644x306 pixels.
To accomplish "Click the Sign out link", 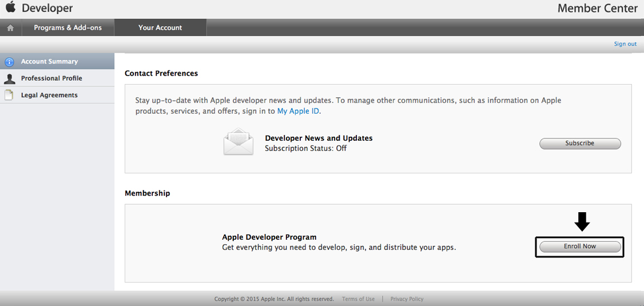I will [x=625, y=44].
